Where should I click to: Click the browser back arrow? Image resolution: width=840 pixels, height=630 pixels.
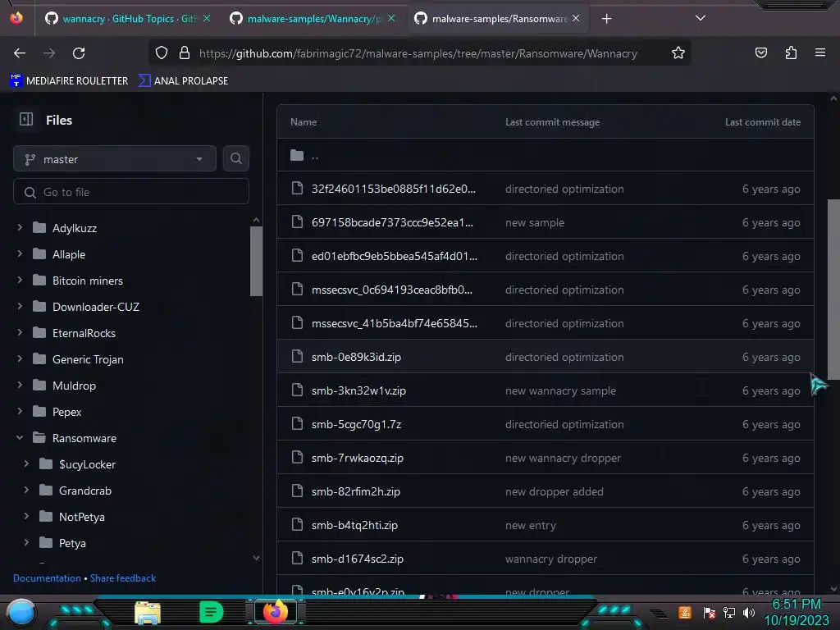tap(20, 53)
